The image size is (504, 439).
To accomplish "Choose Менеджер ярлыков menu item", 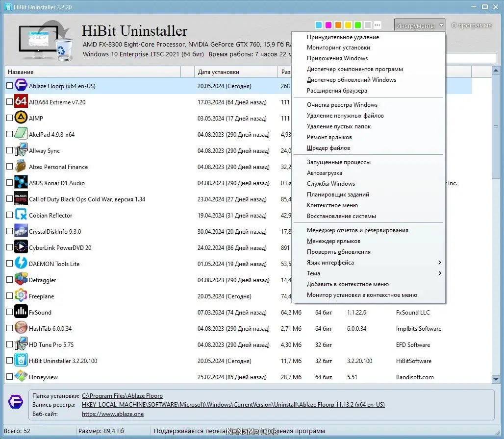I will [368, 241].
